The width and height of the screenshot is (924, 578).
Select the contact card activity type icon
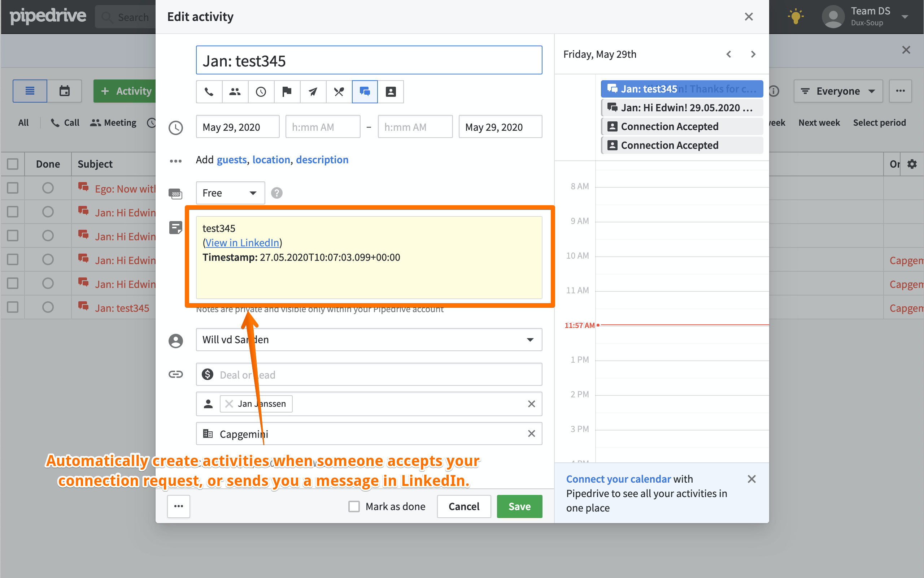391,92
